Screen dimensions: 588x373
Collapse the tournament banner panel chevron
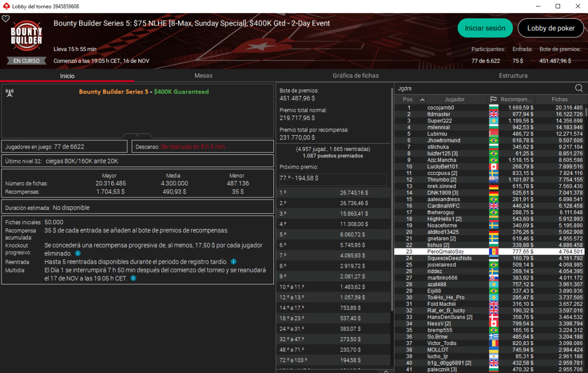137,136
